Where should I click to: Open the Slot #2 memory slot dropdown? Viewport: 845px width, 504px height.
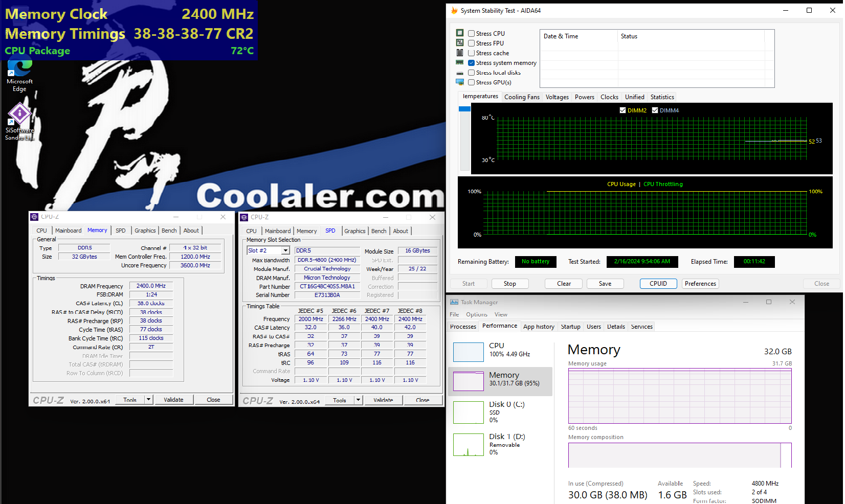click(x=285, y=250)
